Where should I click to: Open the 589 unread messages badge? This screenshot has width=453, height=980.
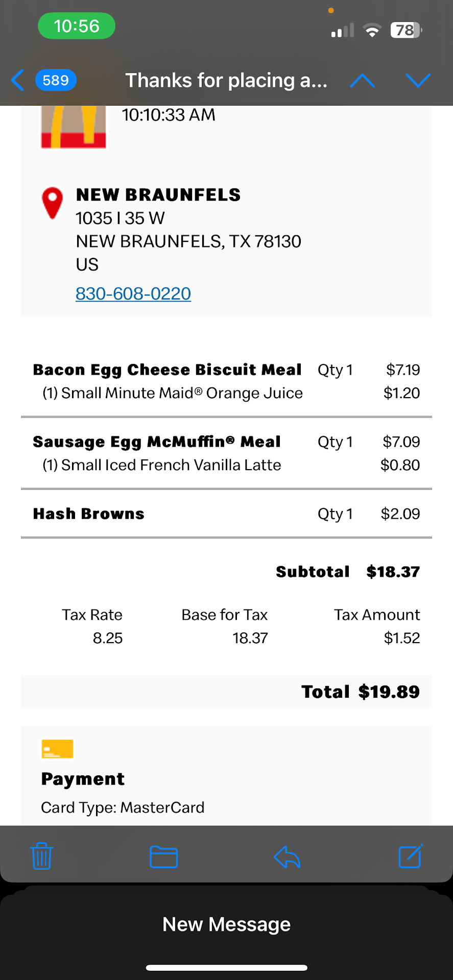click(x=56, y=80)
